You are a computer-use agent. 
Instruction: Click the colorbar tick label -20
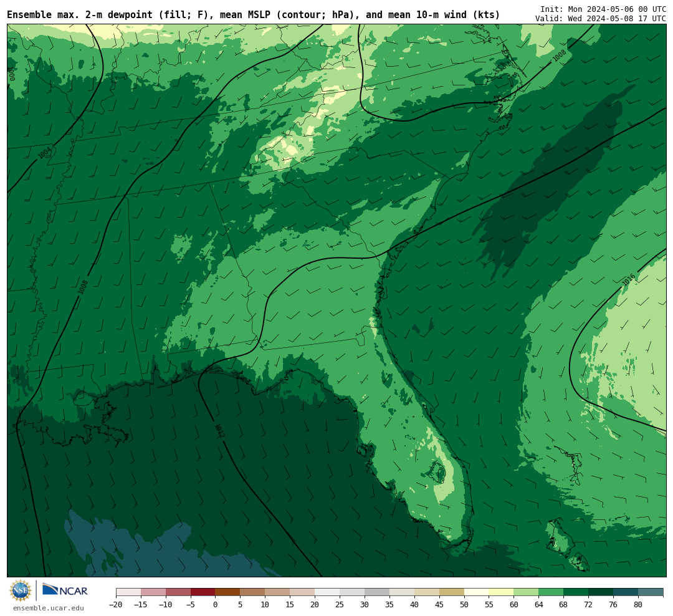(116, 605)
